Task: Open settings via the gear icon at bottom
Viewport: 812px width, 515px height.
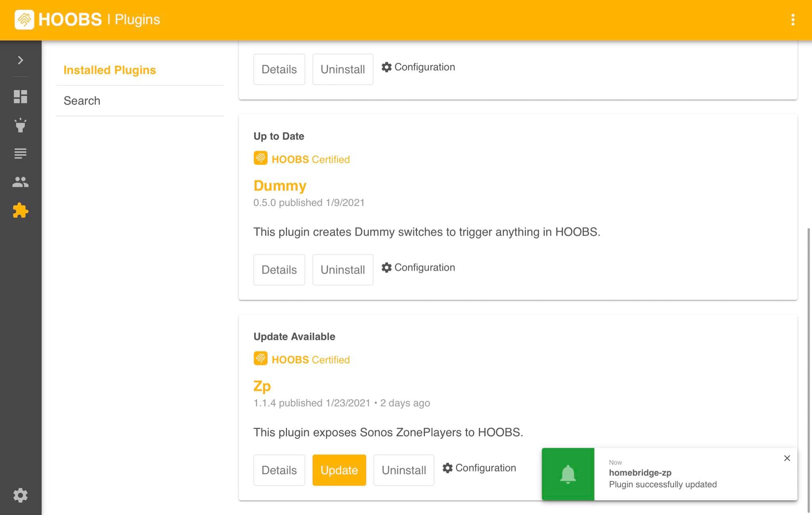Action: tap(20, 495)
